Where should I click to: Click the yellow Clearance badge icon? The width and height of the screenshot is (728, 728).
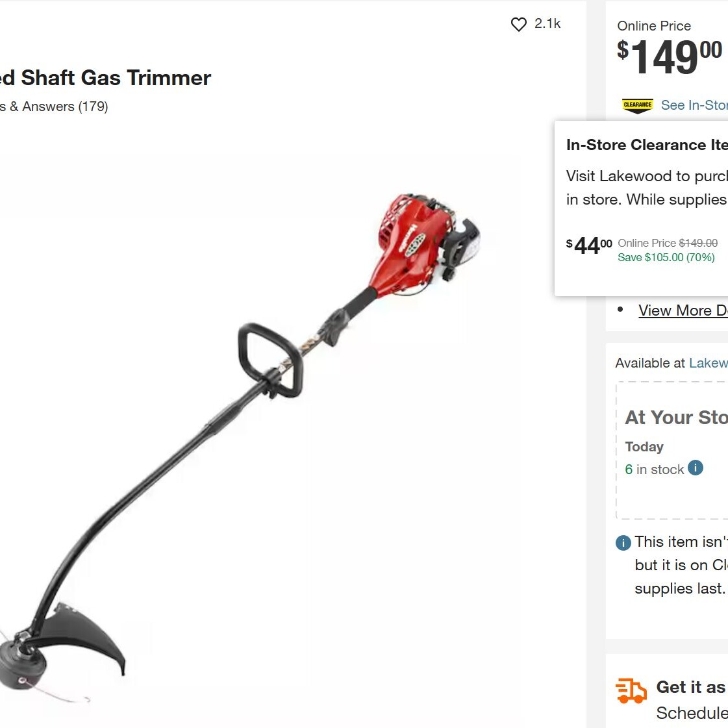click(x=638, y=106)
